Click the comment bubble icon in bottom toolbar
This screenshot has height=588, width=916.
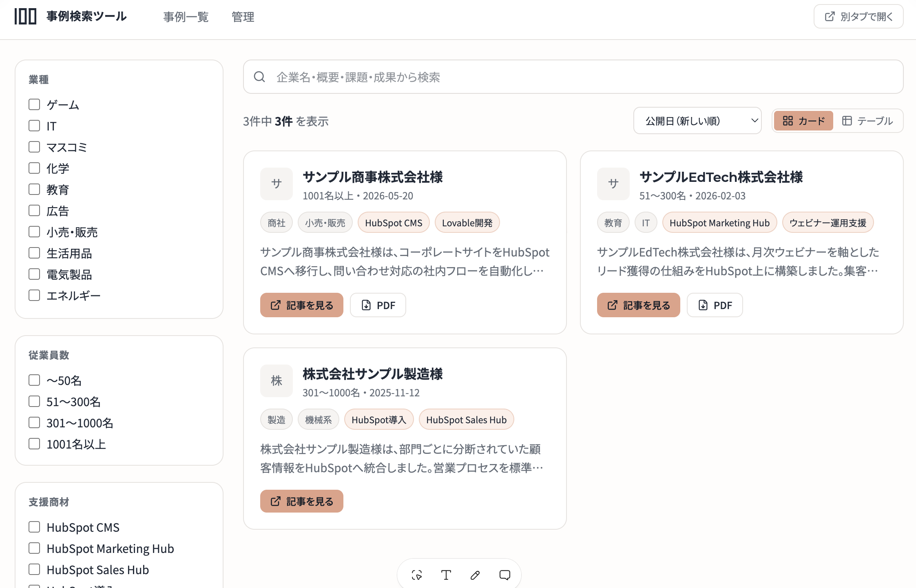tap(504, 575)
